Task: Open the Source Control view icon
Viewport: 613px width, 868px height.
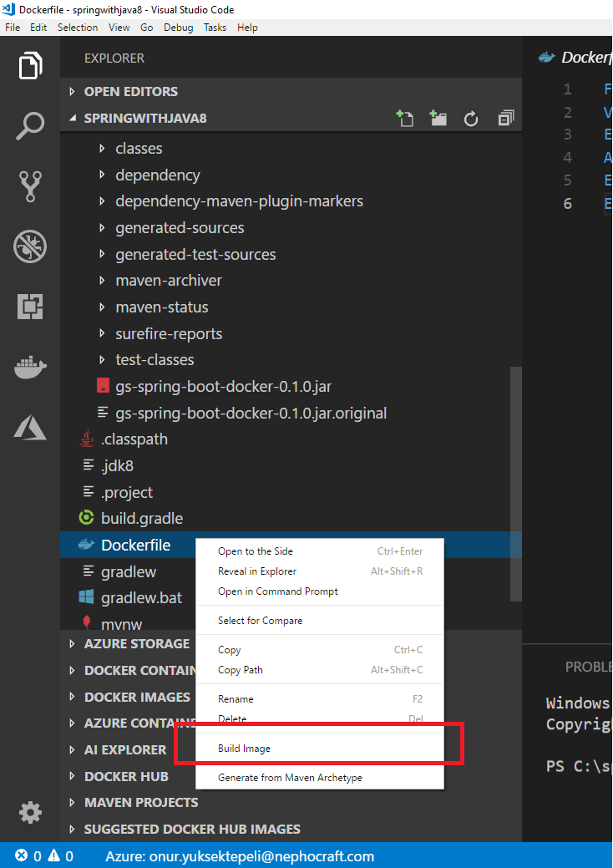Action: [30, 186]
